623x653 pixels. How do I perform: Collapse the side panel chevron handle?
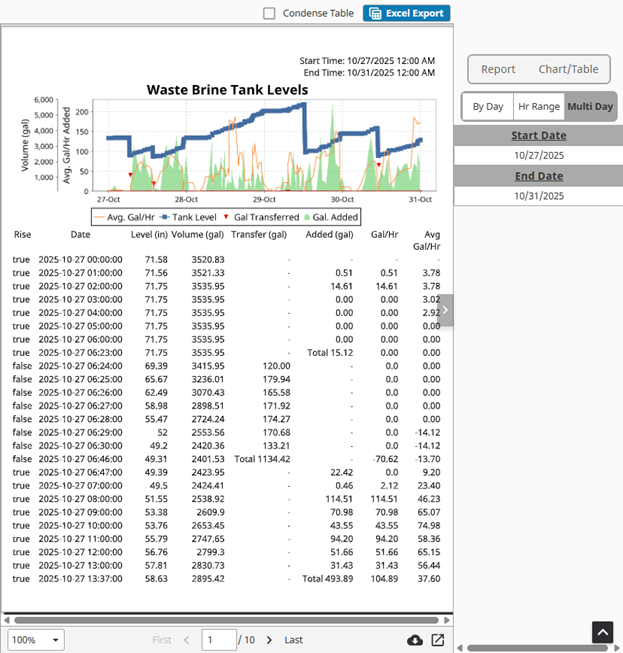click(x=446, y=309)
